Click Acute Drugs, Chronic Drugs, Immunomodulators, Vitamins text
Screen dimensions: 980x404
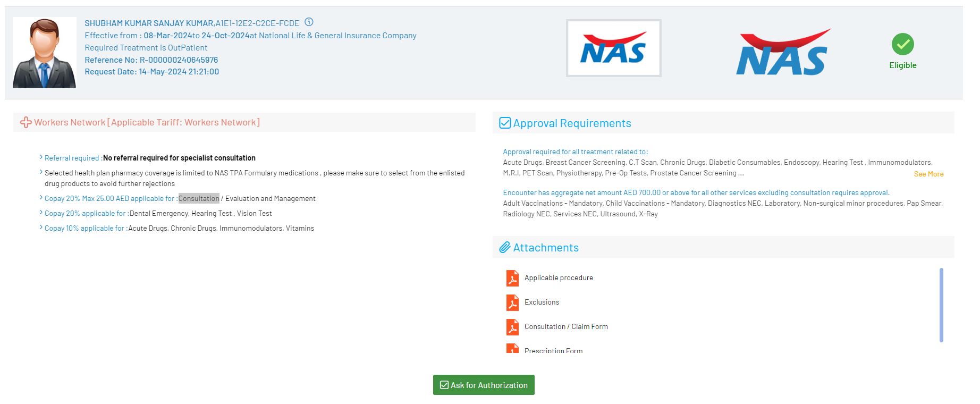coord(221,228)
